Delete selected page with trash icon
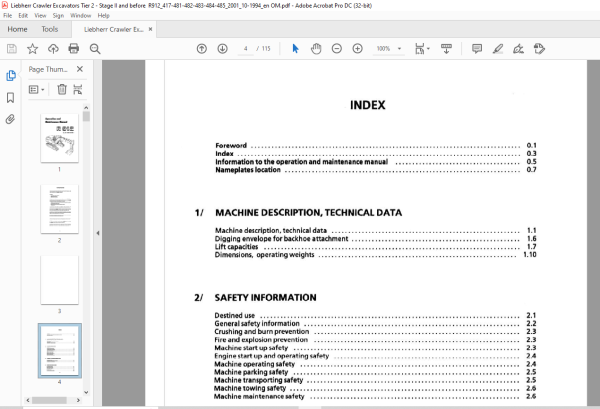The height and width of the screenshot is (409, 600). 62,90
